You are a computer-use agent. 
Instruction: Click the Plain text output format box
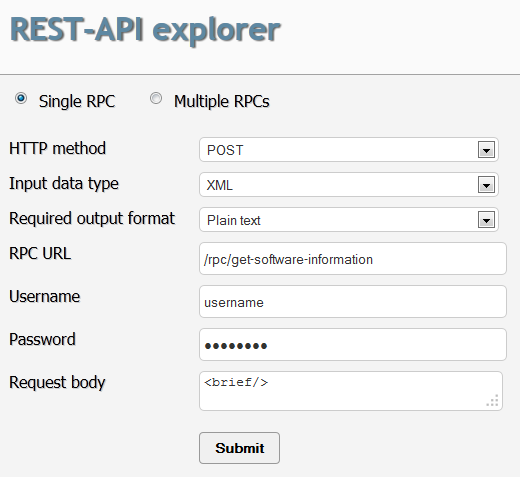click(x=349, y=220)
